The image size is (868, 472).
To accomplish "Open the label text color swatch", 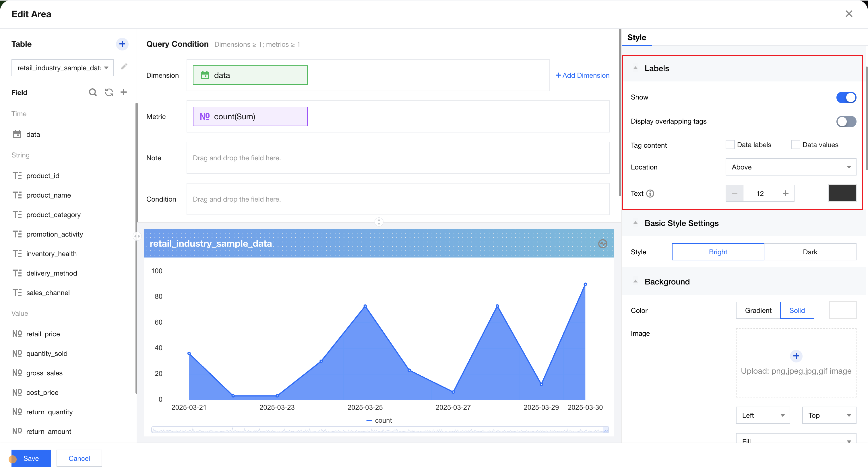I will 842,193.
